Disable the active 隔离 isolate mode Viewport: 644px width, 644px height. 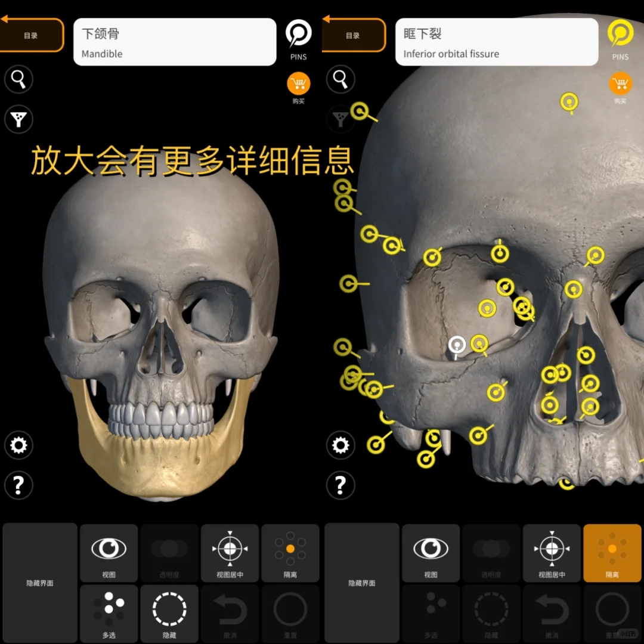[x=612, y=553]
